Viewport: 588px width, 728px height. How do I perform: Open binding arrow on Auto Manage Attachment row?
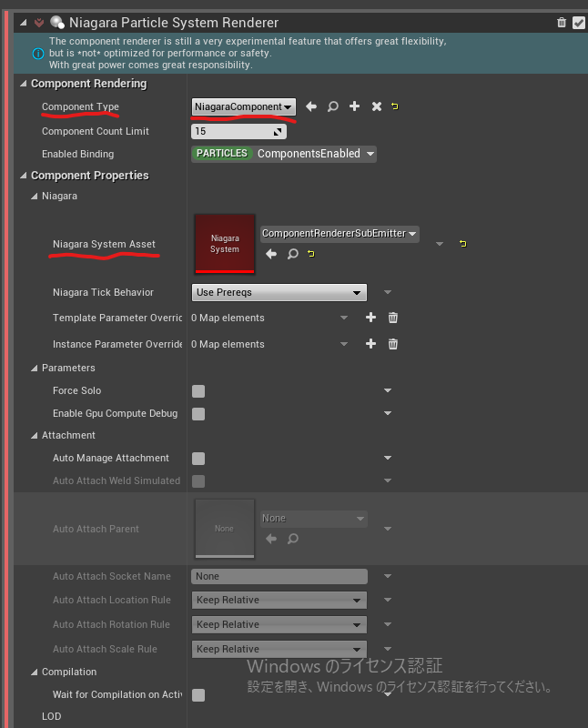[388, 458]
